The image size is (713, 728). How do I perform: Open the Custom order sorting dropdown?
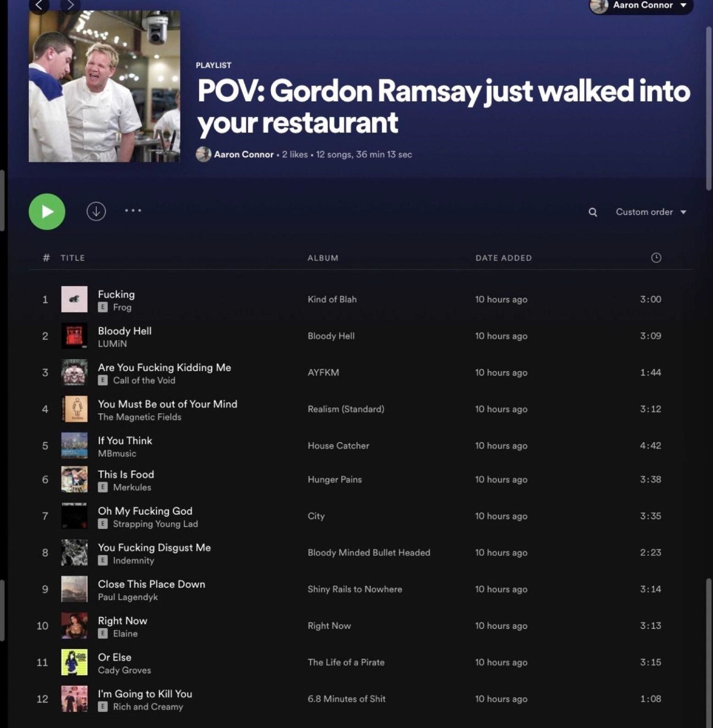click(644, 212)
